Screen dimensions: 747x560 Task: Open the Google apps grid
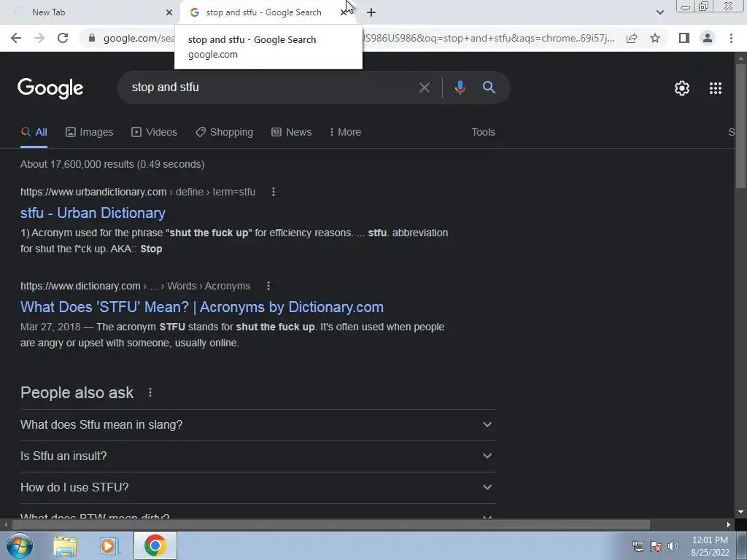coord(716,88)
